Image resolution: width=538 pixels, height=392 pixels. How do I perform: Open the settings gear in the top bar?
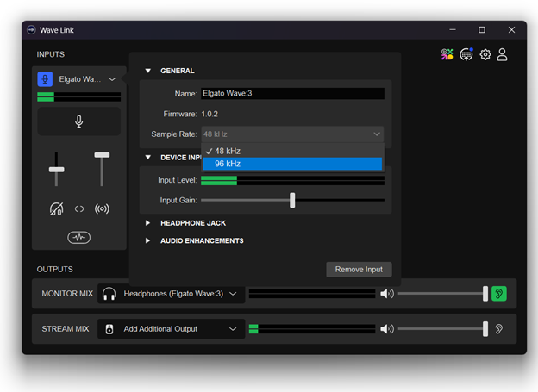pyautogui.click(x=485, y=54)
